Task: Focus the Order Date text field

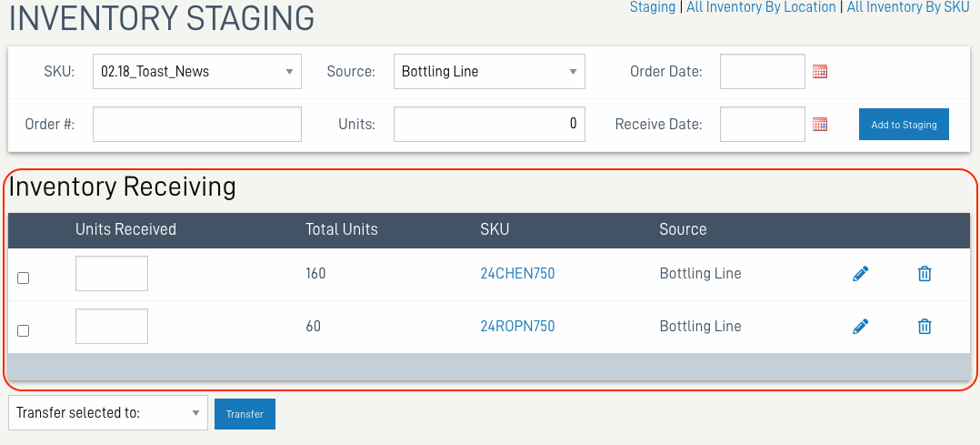Action: [763, 71]
